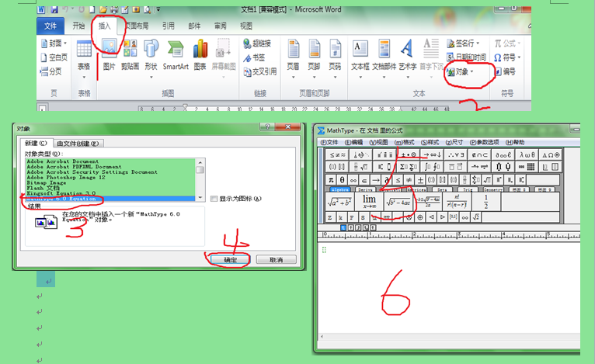Click 取消 in the 对象 dialog
The height and width of the screenshot is (364, 595).
click(x=276, y=260)
